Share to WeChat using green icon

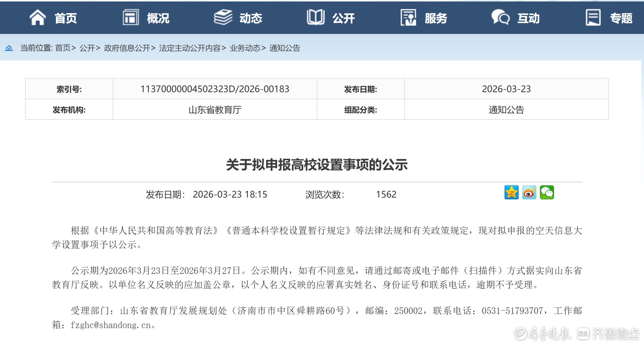[x=547, y=193]
